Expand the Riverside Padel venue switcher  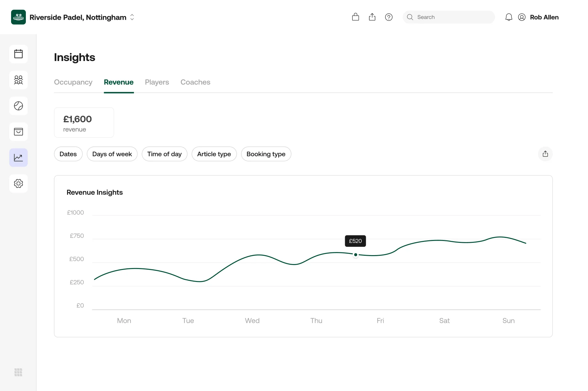132,17
